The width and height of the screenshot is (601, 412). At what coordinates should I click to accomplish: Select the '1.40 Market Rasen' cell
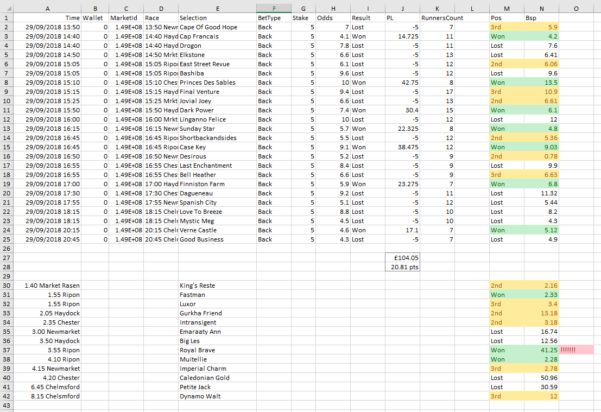[x=47, y=285]
